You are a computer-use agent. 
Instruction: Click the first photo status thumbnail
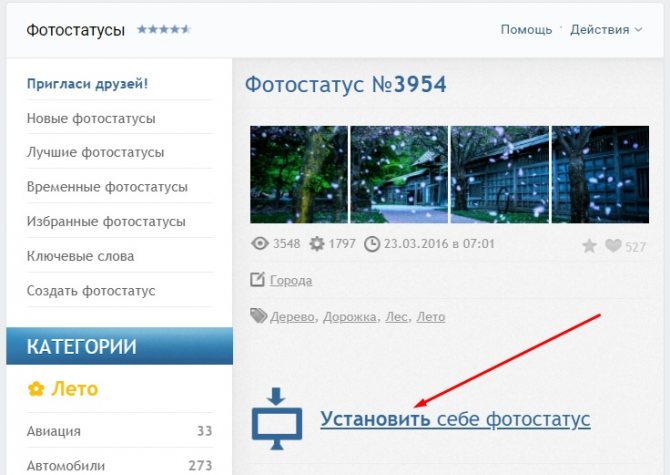(298, 174)
